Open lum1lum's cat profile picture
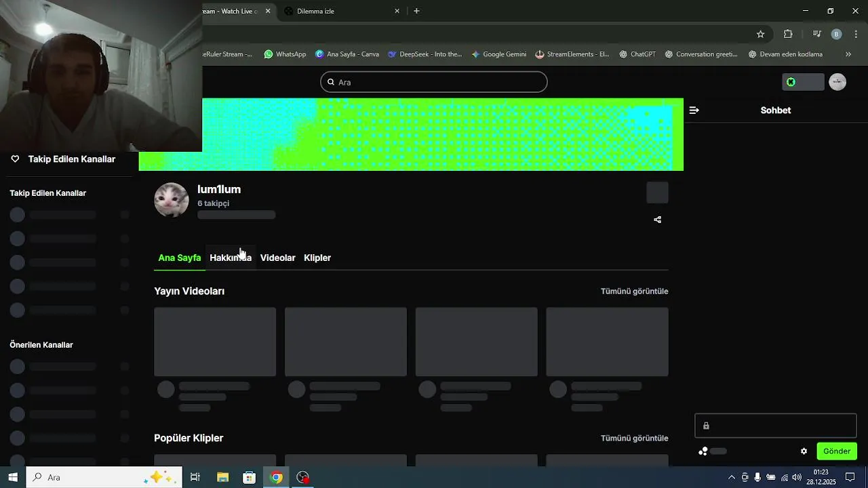Screen dimensions: 868x488 [172, 200]
